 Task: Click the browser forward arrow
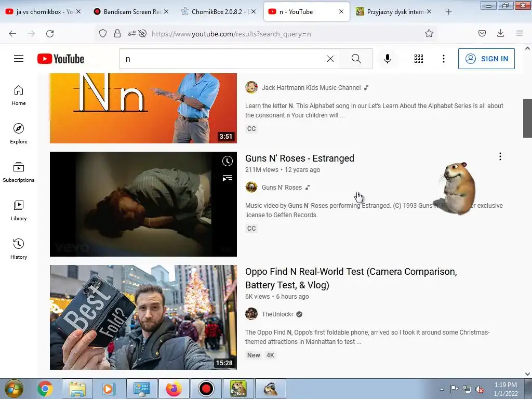tap(31, 34)
